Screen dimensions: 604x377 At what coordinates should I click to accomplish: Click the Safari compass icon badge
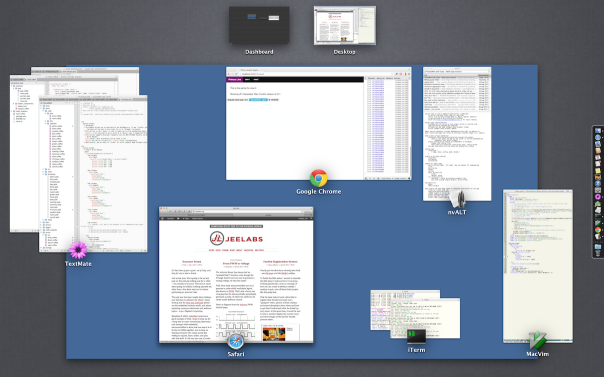click(x=235, y=341)
